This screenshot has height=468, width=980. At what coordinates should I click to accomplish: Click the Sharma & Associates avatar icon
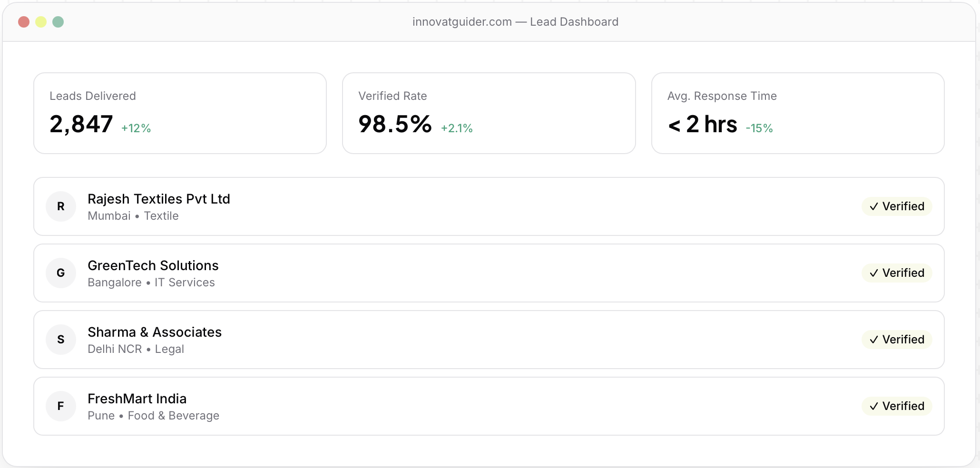(61, 340)
